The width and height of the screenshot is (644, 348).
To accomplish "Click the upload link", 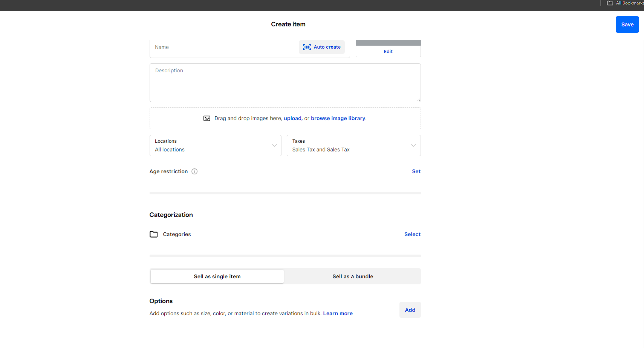I will click(292, 118).
